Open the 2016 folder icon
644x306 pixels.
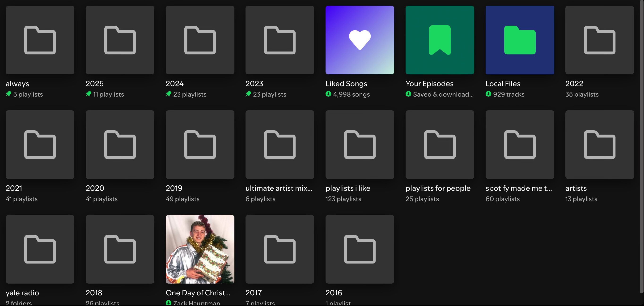pos(360,249)
